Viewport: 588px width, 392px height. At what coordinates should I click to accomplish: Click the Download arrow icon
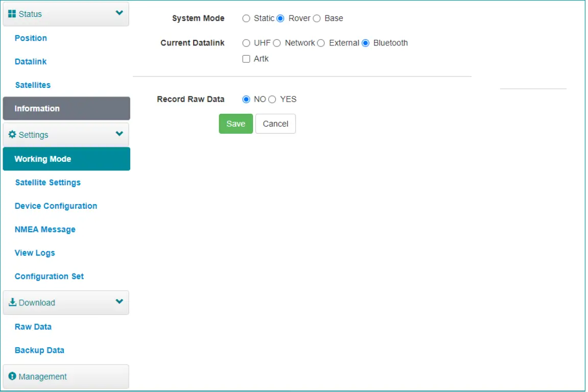12,302
